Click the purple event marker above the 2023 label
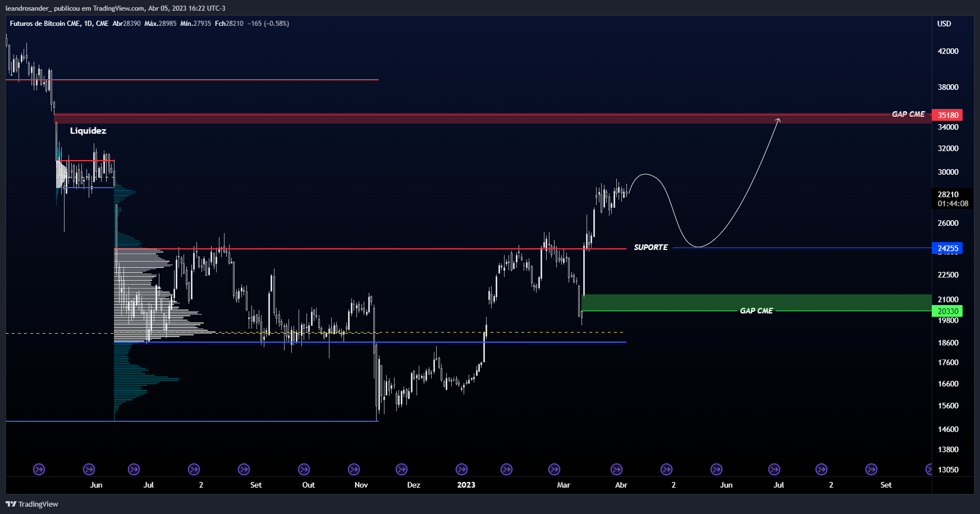The width and height of the screenshot is (980, 514). click(x=461, y=469)
